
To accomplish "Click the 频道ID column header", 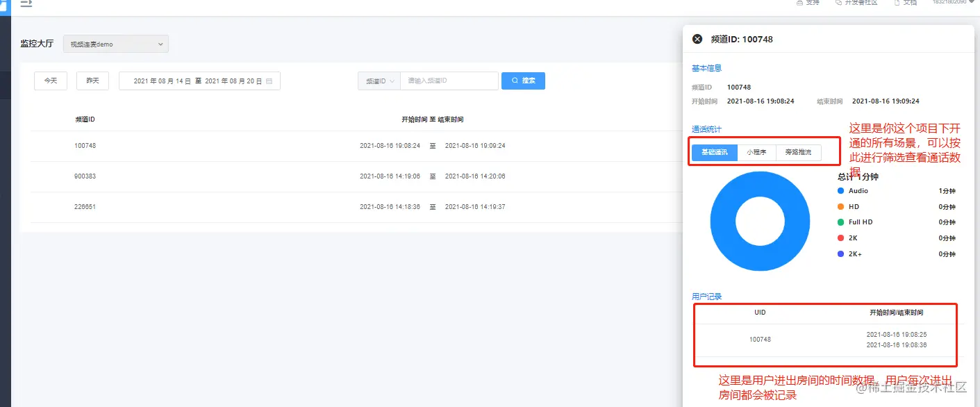I will 85,119.
